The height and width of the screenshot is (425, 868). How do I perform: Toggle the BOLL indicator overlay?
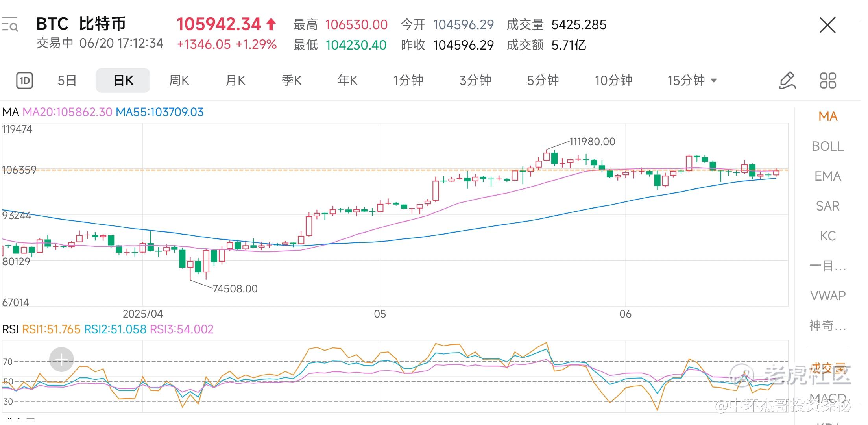click(827, 146)
